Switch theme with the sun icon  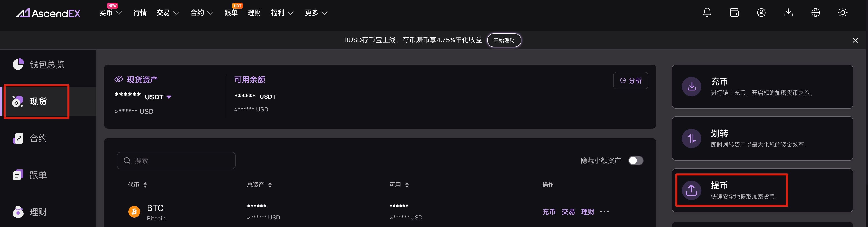843,13
